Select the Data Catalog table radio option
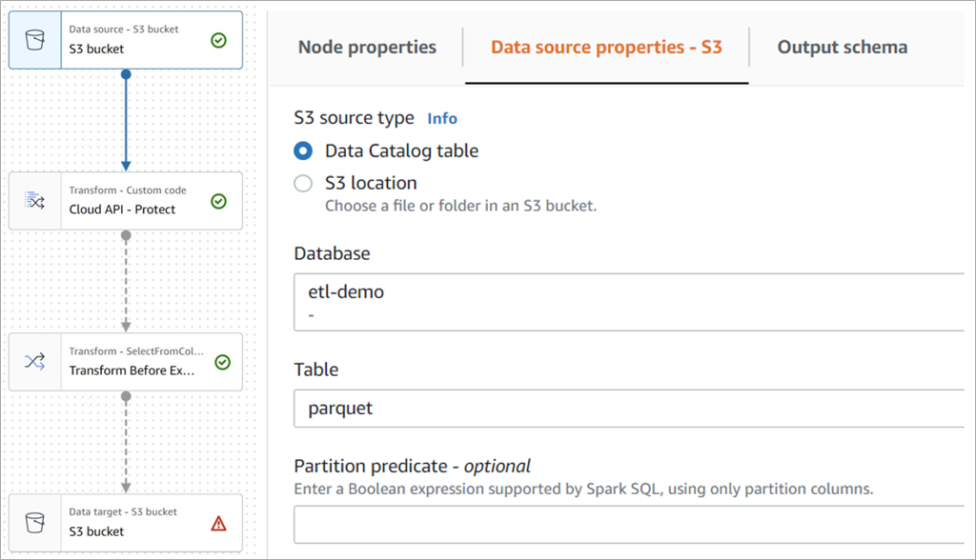The width and height of the screenshot is (976, 560). pyautogui.click(x=303, y=150)
